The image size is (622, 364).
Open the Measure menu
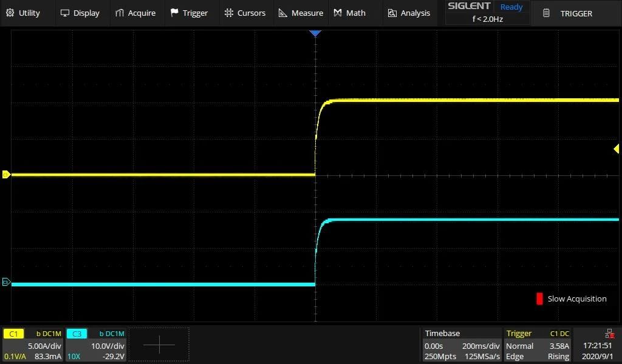[301, 13]
